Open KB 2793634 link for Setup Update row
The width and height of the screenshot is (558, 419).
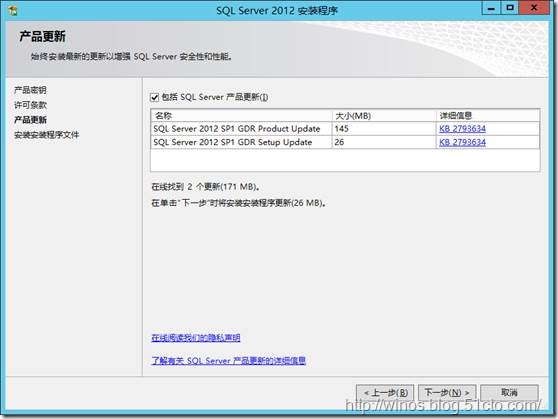[x=462, y=142]
